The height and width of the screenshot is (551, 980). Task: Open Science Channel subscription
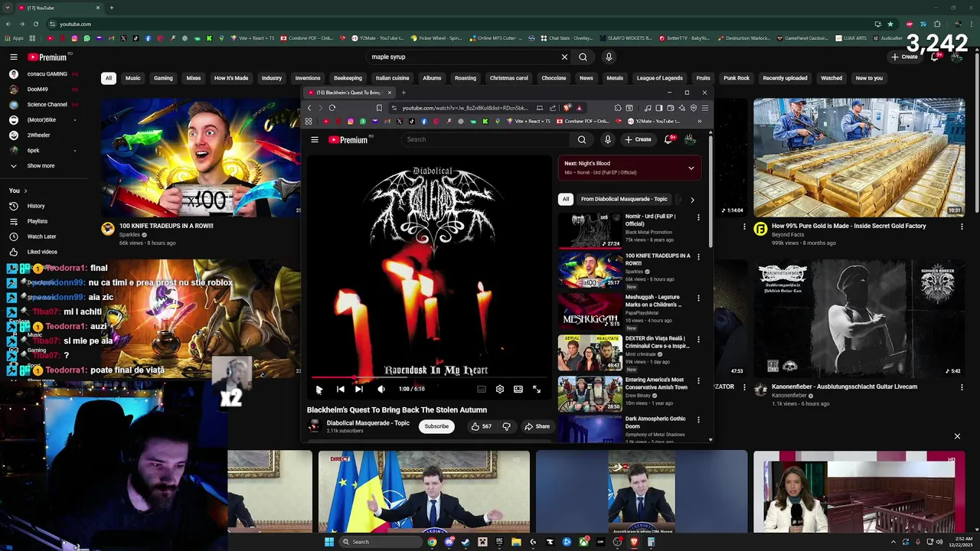coord(47,105)
